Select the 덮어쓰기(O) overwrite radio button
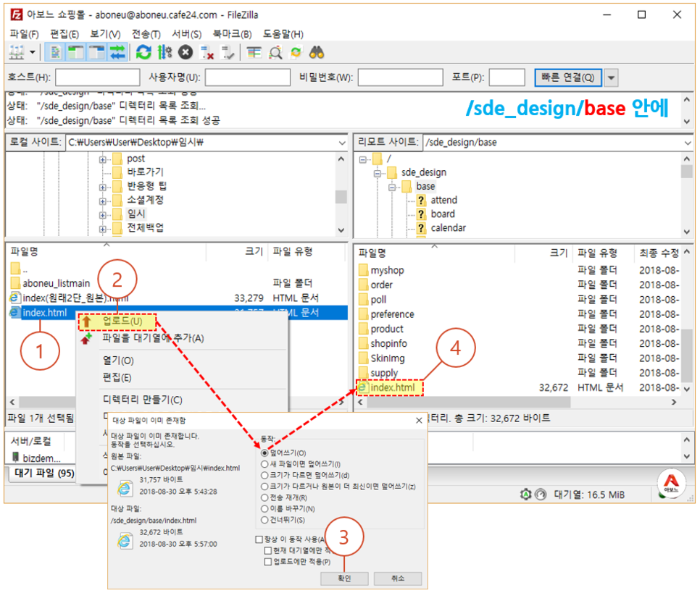Viewport: 700px width, 593px height. [264, 453]
